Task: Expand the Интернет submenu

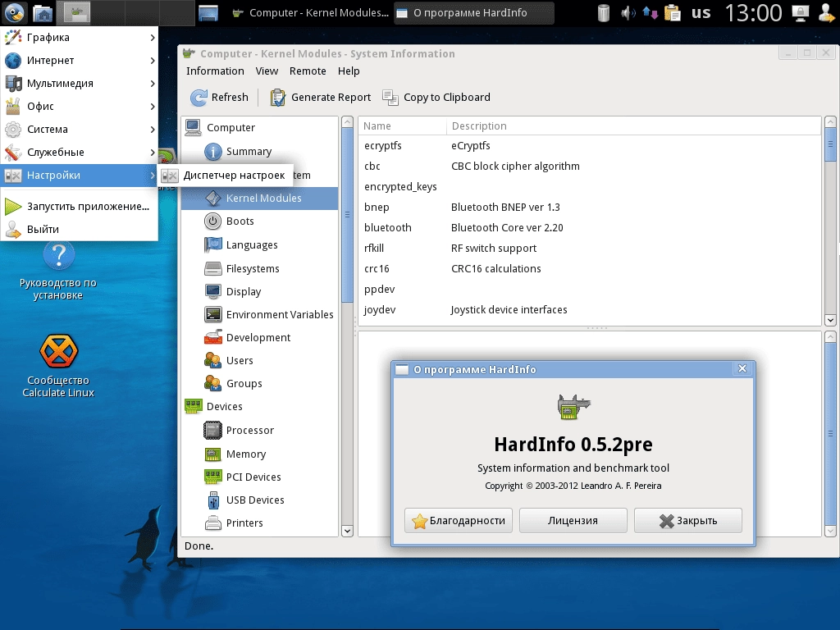Action: 80,61
